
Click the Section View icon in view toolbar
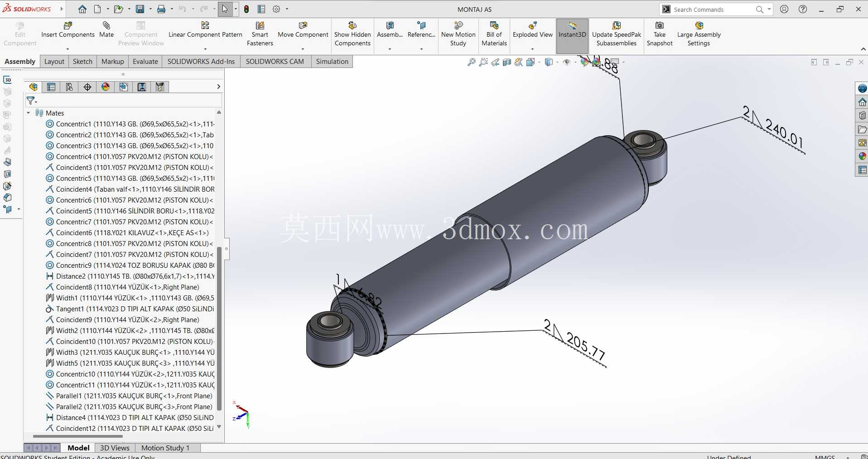[x=507, y=62]
